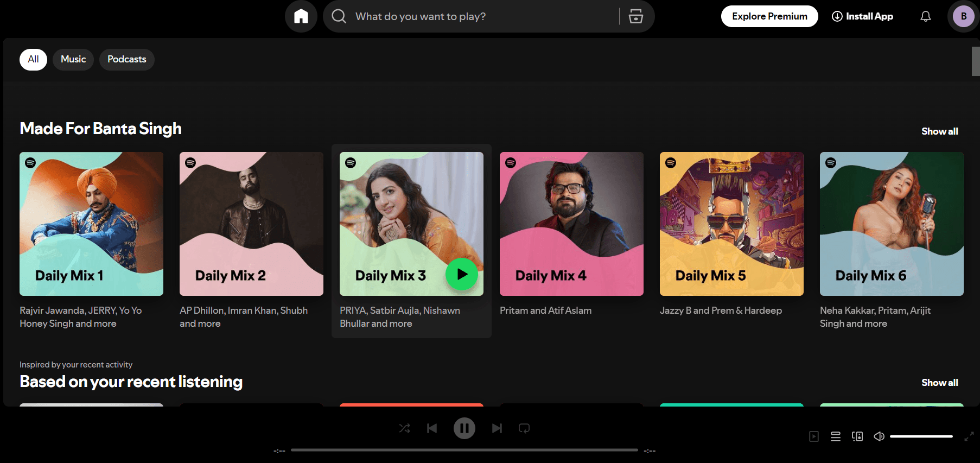Click 'Inspired by your recent activity' text

point(76,365)
